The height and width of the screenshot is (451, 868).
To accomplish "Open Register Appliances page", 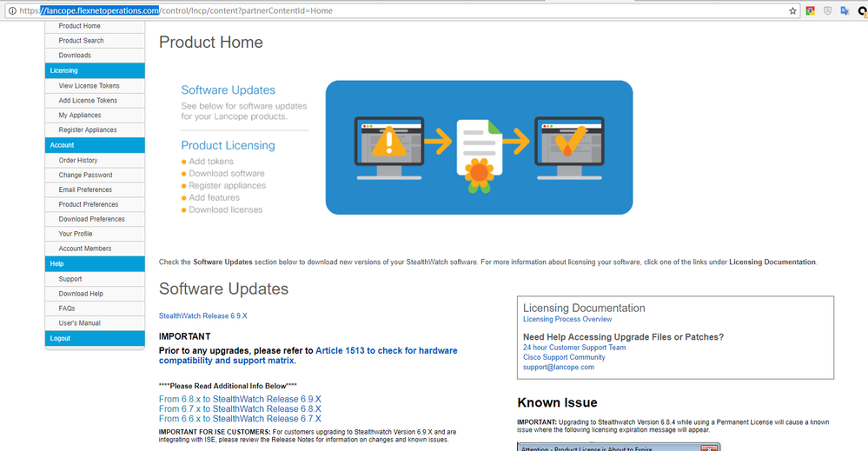I will [x=95, y=130].
